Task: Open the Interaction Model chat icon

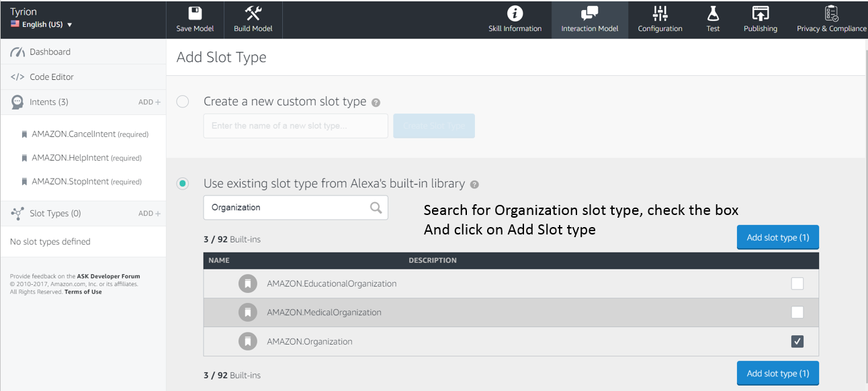Action: pos(589,13)
